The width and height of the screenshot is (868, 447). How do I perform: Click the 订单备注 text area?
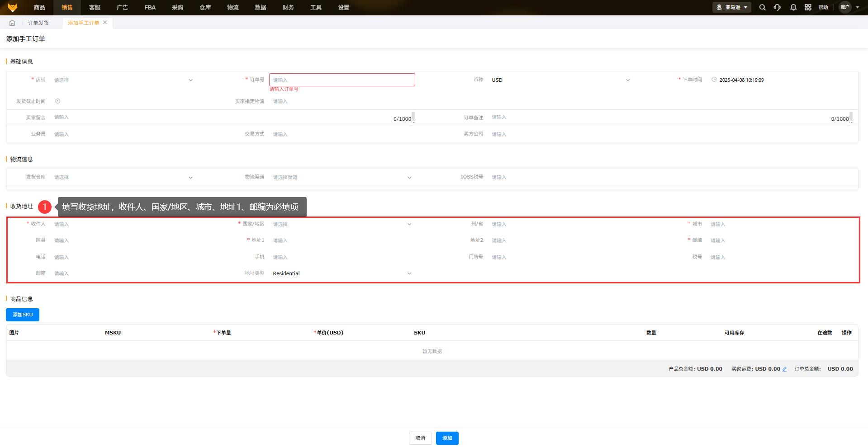tap(670, 118)
